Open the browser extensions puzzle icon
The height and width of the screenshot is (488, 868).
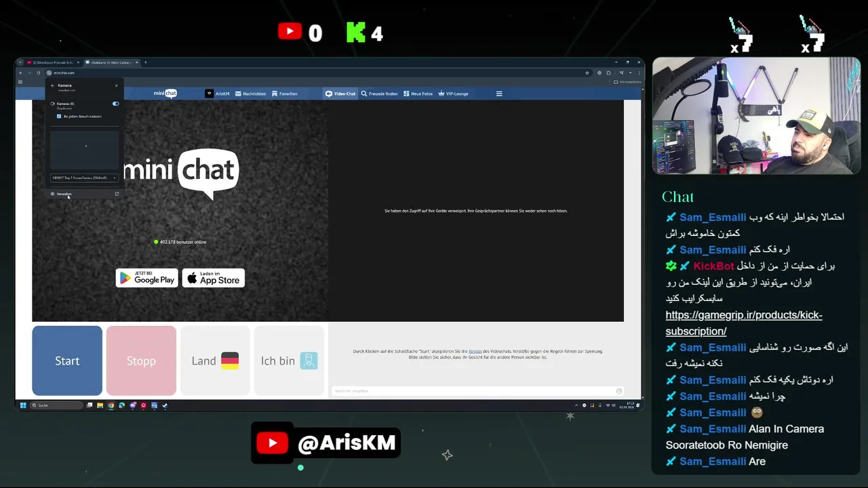(x=608, y=73)
